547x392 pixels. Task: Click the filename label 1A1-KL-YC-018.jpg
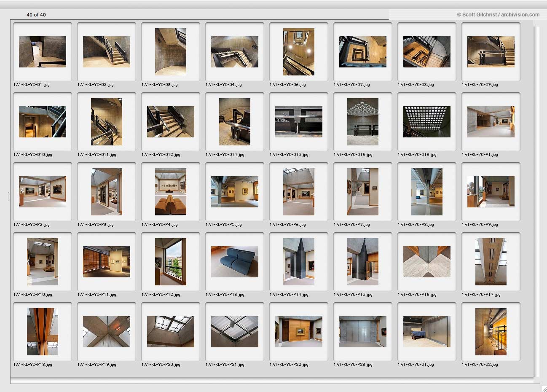[417, 155]
